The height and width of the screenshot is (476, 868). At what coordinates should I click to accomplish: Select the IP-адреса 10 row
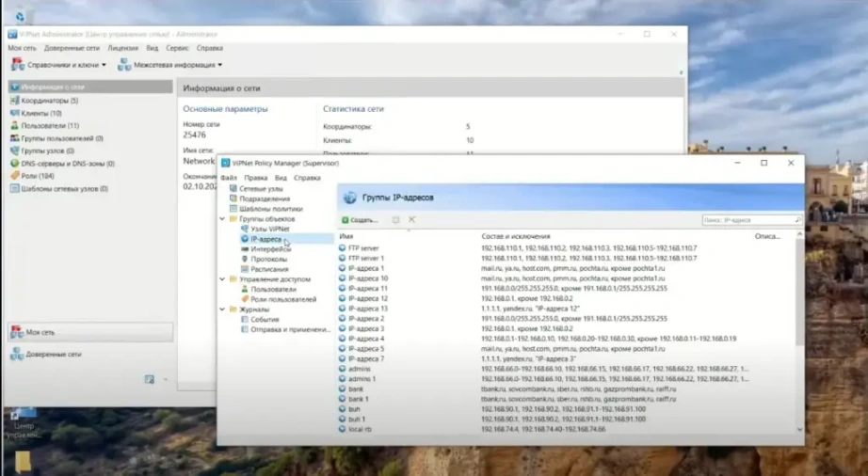pos(568,278)
